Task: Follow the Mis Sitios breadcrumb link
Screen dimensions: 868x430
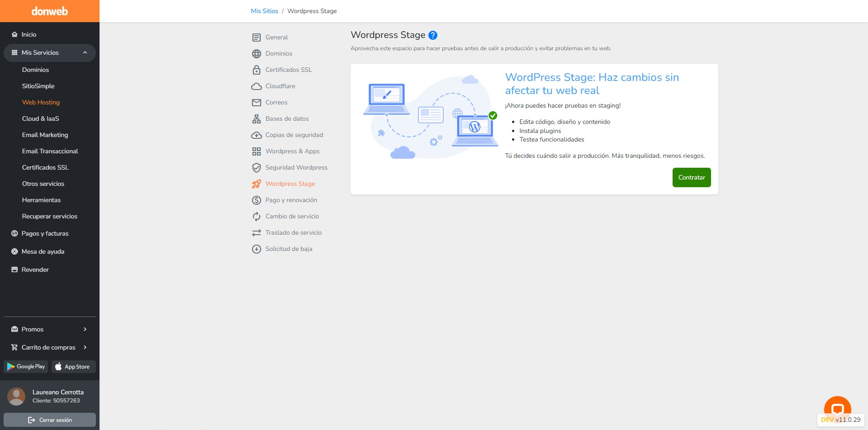Action: (265, 11)
